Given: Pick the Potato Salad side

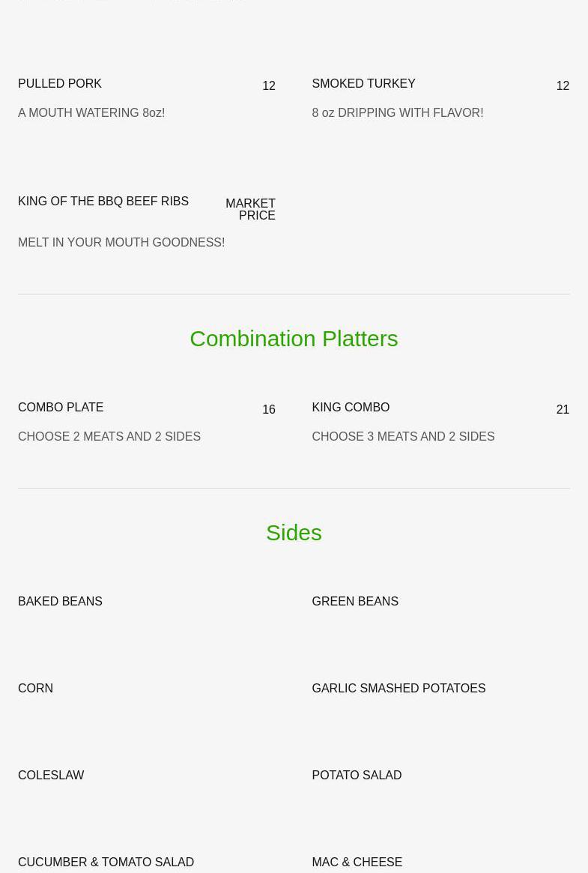Looking at the screenshot, I should (357, 776).
